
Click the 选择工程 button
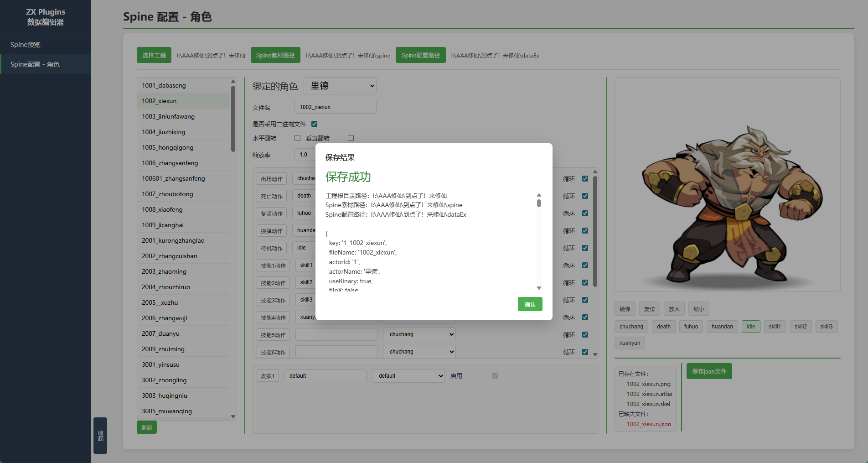(x=154, y=55)
